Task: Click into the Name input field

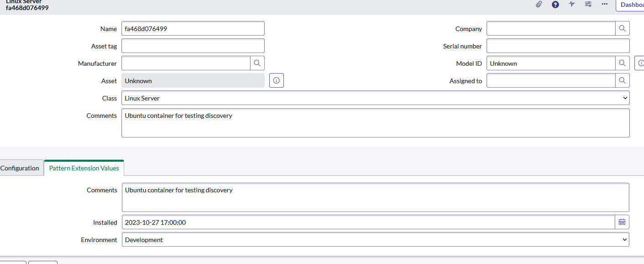Action: pyautogui.click(x=193, y=28)
